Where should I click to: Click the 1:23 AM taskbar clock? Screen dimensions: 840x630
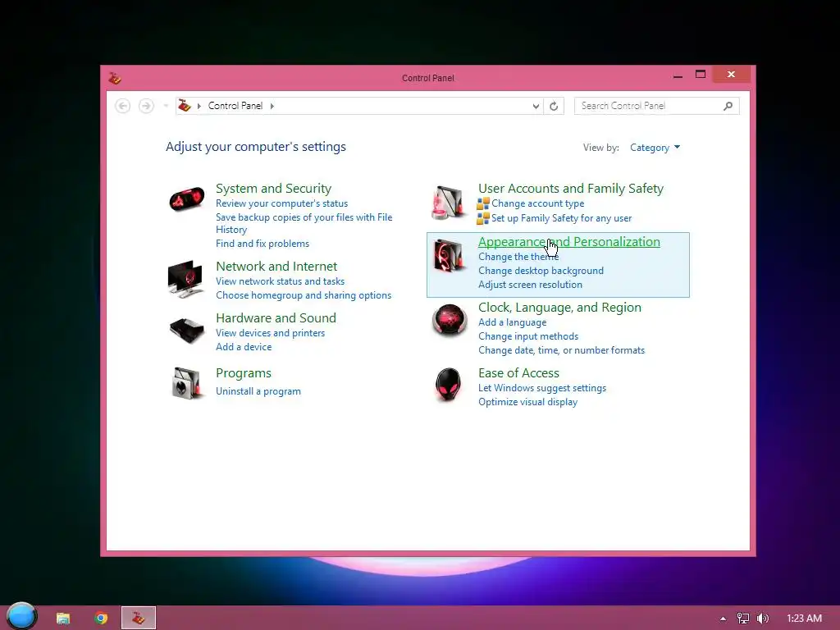(804, 619)
